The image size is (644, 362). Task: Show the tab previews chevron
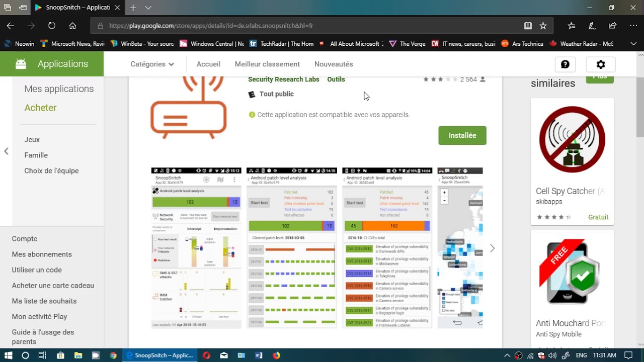click(x=148, y=8)
